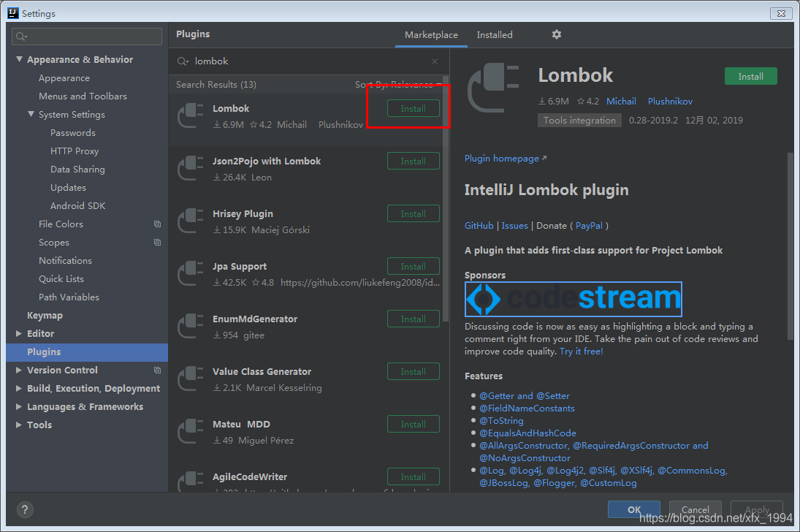Image resolution: width=800 pixels, height=532 pixels.
Task: Open the HTTP Proxy settings page
Action: [75, 151]
